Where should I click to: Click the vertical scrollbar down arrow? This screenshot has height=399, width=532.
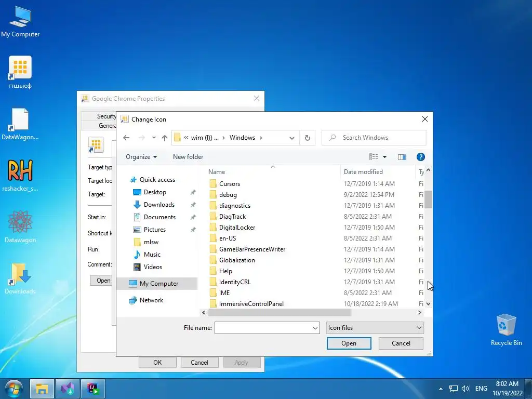click(428, 303)
